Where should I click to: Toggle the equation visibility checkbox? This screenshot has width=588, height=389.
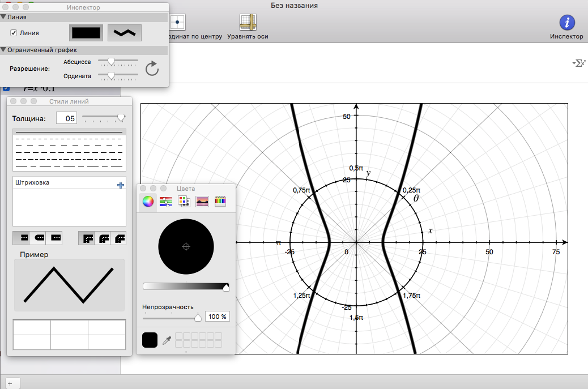click(x=6, y=88)
